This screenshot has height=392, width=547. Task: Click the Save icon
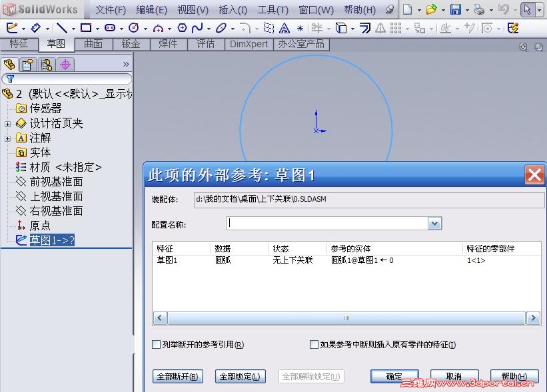click(x=456, y=9)
